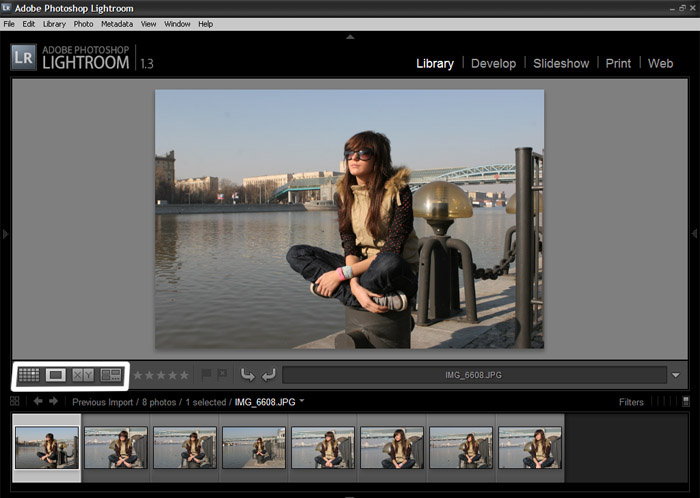Set rating to five stars

(184, 375)
